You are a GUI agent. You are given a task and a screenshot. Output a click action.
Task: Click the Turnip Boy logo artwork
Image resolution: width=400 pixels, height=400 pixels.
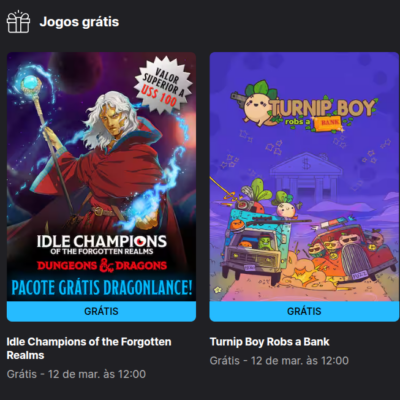(303, 107)
